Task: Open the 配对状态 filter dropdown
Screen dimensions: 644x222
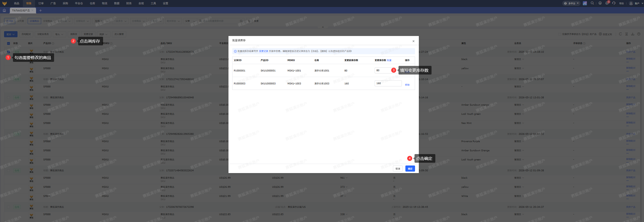Action: [x=174, y=21]
